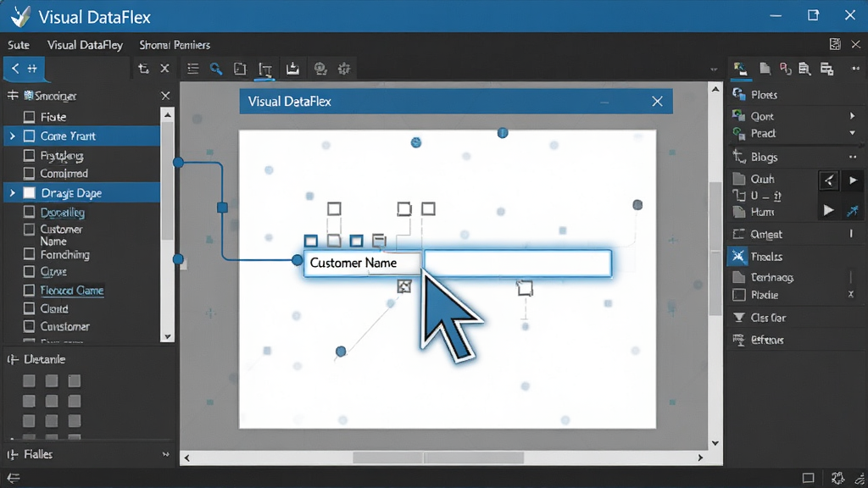868x488 pixels.
Task: Open the Deoaeilig link
Action: pyautogui.click(x=62, y=213)
